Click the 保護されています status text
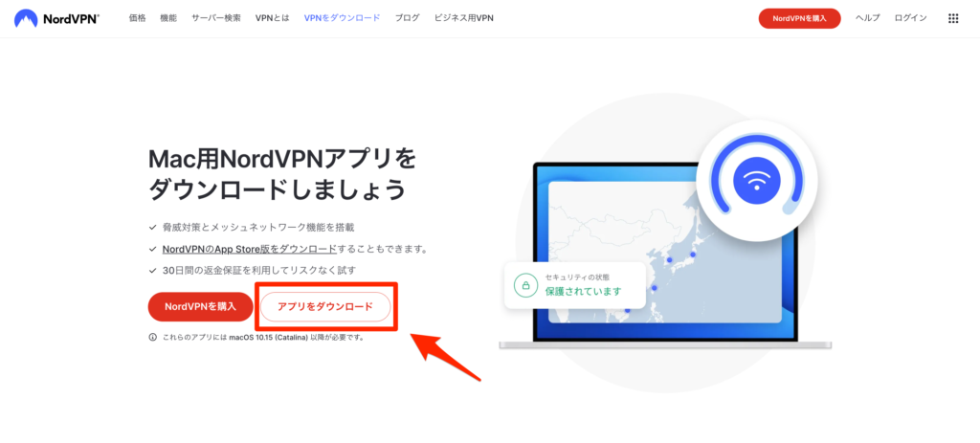980x443 pixels. 583,292
